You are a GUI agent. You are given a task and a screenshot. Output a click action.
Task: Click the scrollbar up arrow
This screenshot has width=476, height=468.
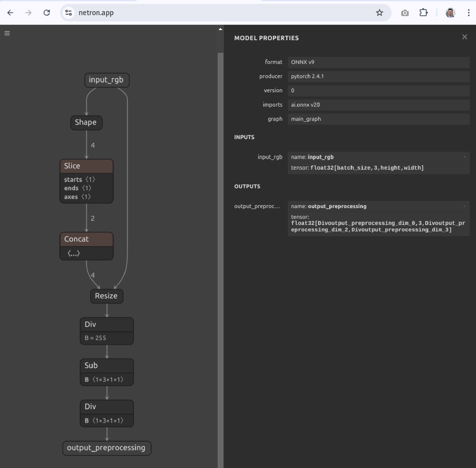click(220, 29)
